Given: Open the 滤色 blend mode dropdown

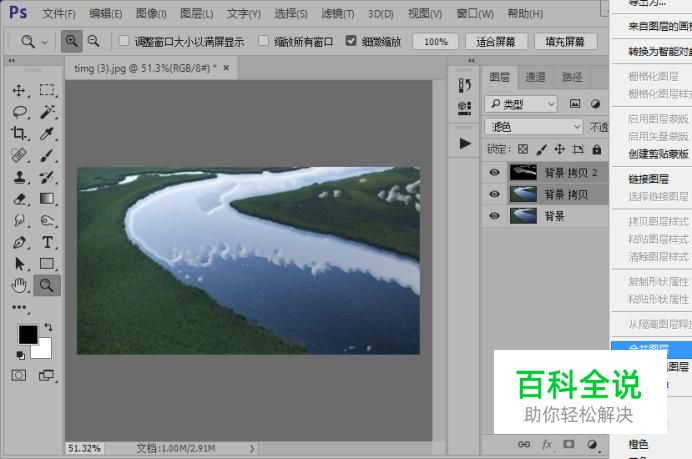Looking at the screenshot, I should [534, 127].
